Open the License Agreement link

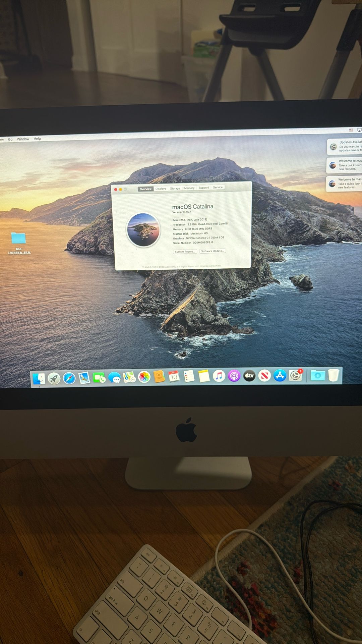click(210, 266)
